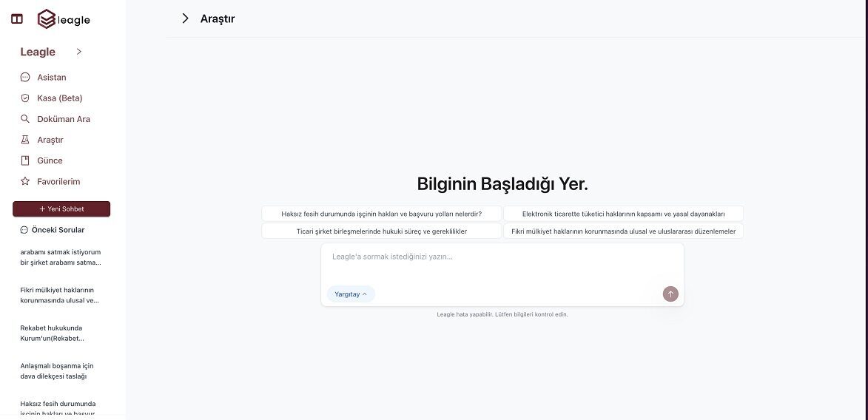Open previous chat about Anlaşmalı boşanma
The height and width of the screenshot is (420, 868).
click(57, 371)
